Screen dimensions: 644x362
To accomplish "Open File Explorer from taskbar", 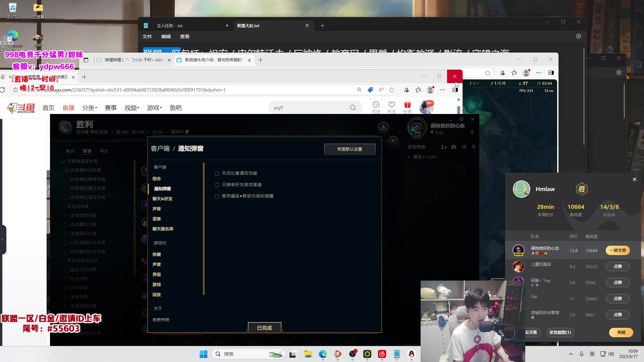I will [x=308, y=354].
